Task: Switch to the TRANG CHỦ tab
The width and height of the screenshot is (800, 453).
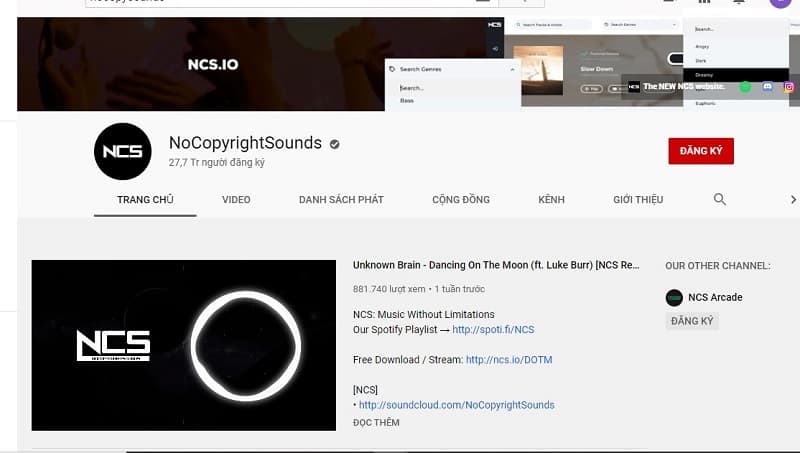Action: 145,199
